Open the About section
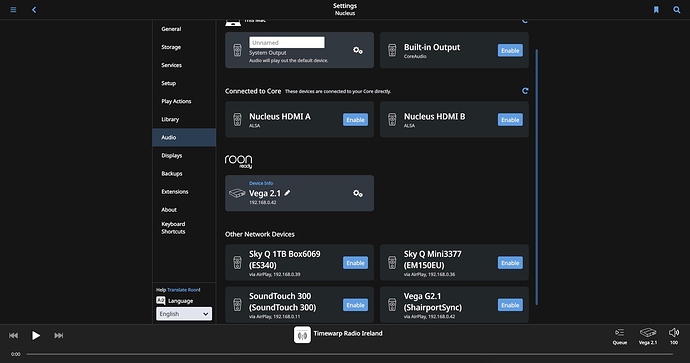This screenshot has height=363, width=690. point(184,209)
